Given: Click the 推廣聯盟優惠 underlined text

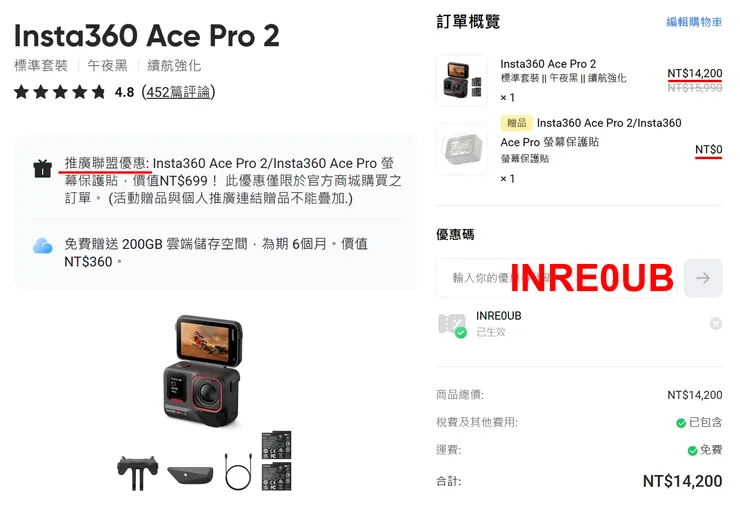Looking at the screenshot, I should pos(105,163).
